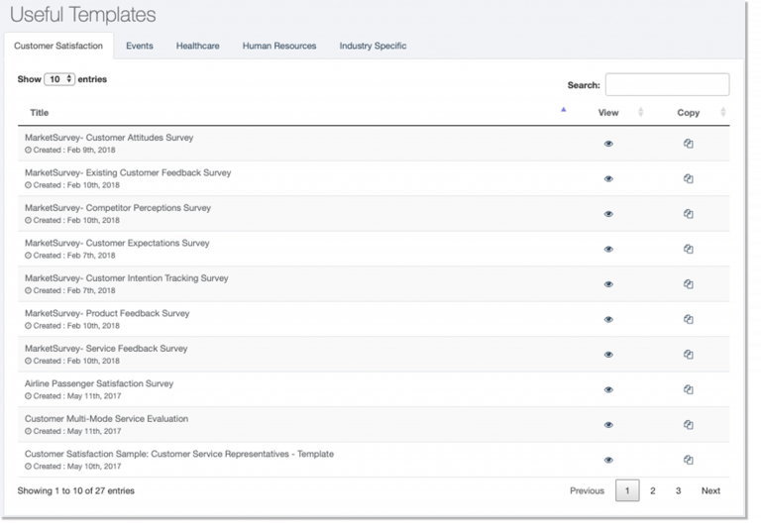Click the 'Created : Feb 9th, 2018' date
This screenshot has width=761, height=532.
[x=70, y=150]
